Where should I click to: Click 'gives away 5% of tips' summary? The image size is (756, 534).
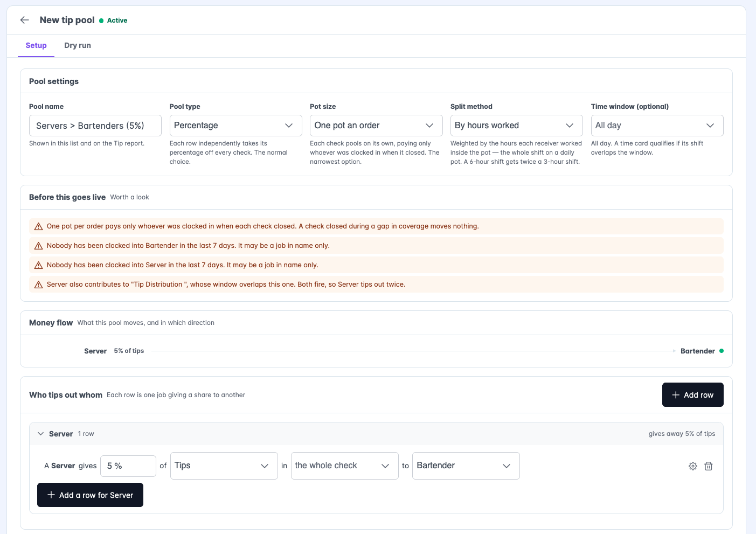[682, 434]
